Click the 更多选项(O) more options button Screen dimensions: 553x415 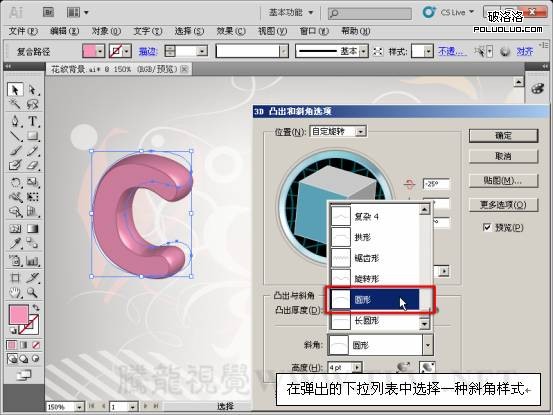503,205
